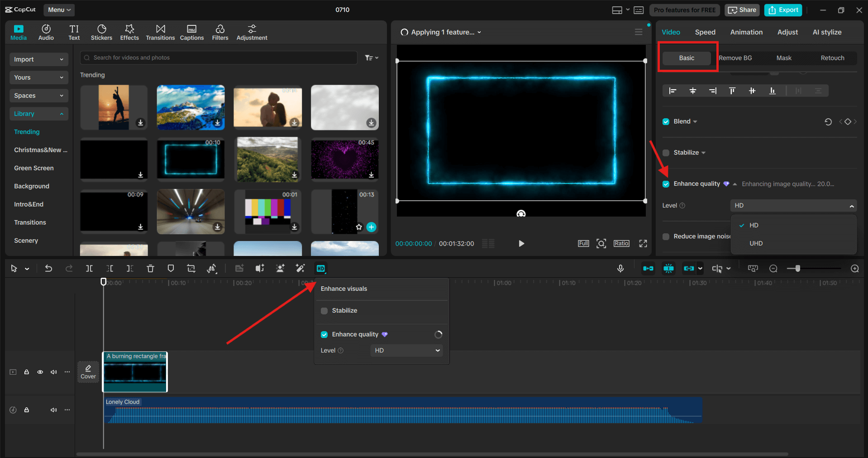Viewport: 868px width, 458px height.
Task: Uncheck Enhance quality in Enhance visuals popup
Action: point(324,335)
